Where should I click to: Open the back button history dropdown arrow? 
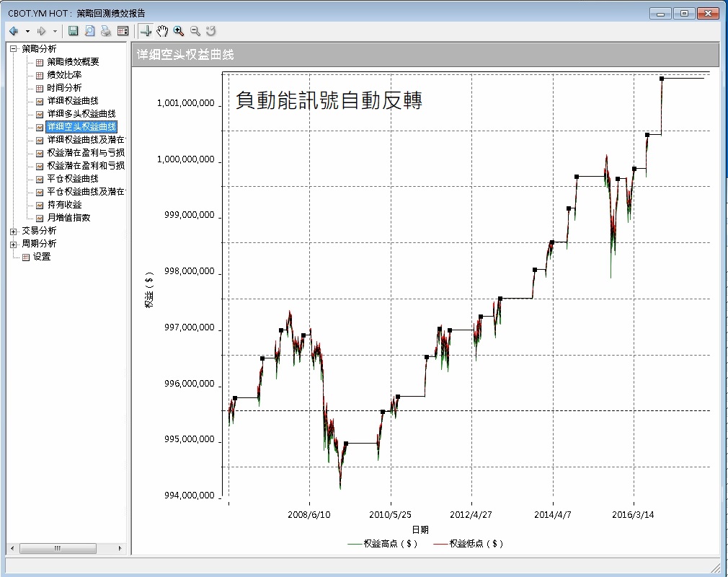(27, 31)
